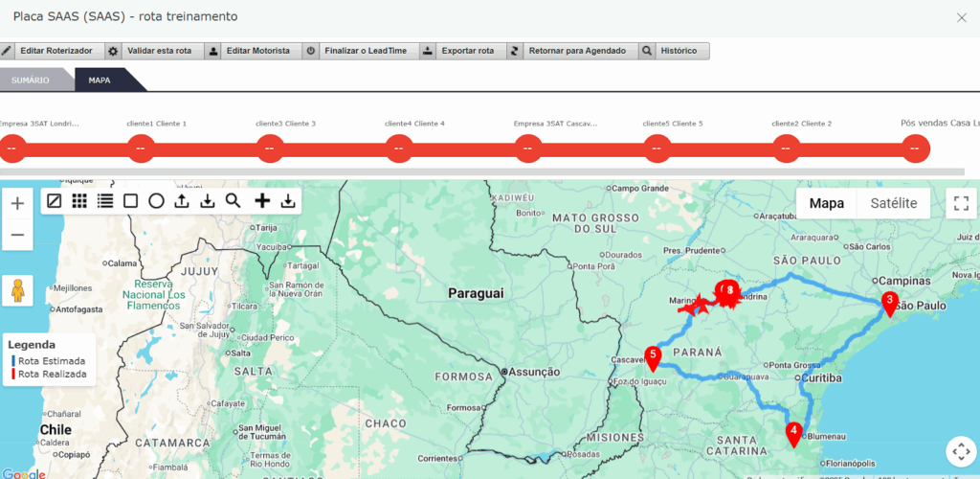The height and width of the screenshot is (479, 980).
Task: Click the magnifier search icon on map toolbar
Action: 233,201
